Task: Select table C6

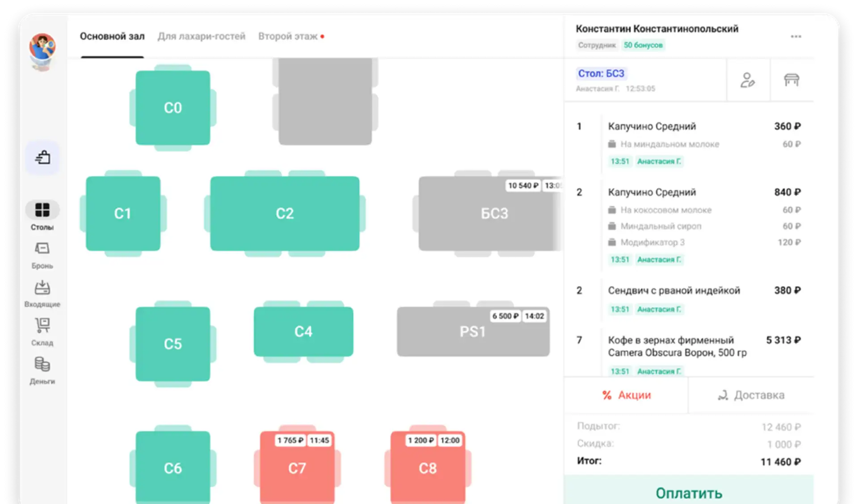Action: click(x=172, y=467)
